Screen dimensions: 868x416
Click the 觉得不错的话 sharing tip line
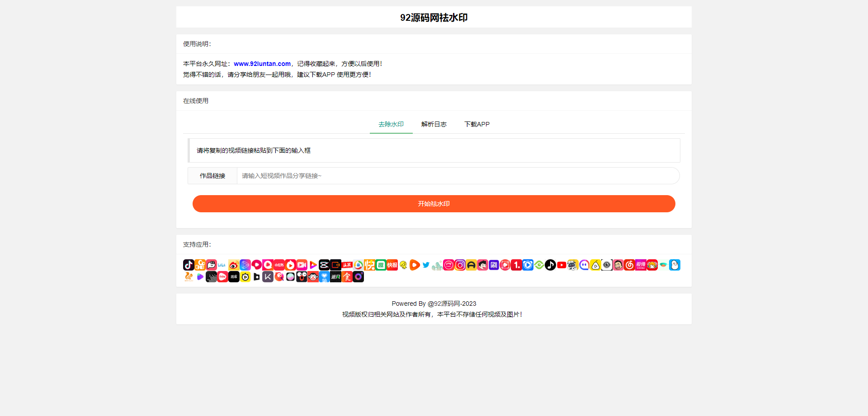tap(277, 75)
